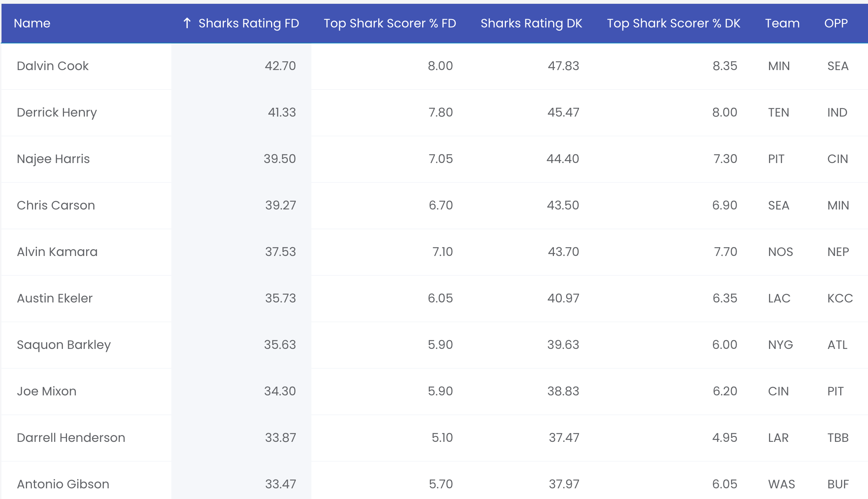
Task: Click Chris Carson's DK scorer value 6.90
Action: (725, 205)
